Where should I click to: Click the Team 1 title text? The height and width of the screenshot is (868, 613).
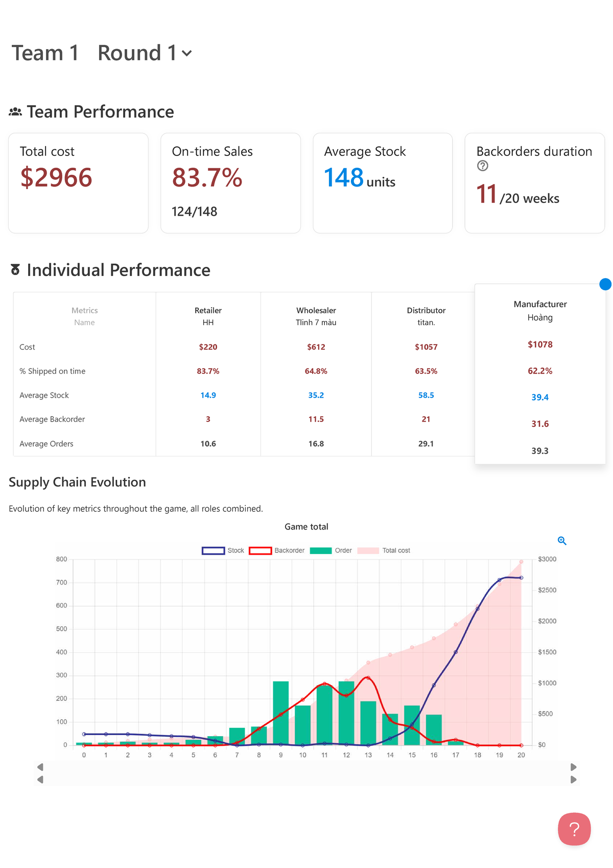pyautogui.click(x=45, y=53)
